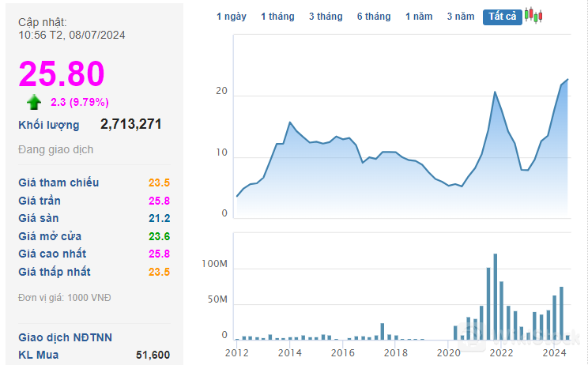View the "1 năm" chart range

pos(419,17)
